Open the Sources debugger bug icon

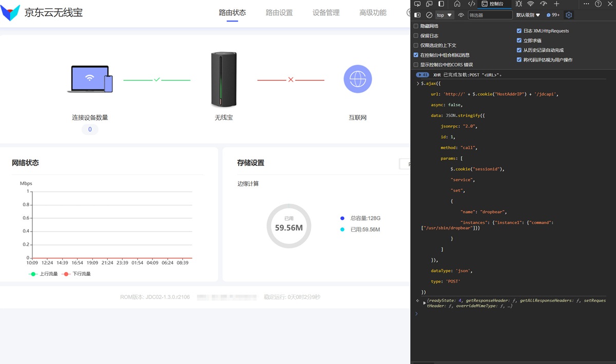pos(518,4)
